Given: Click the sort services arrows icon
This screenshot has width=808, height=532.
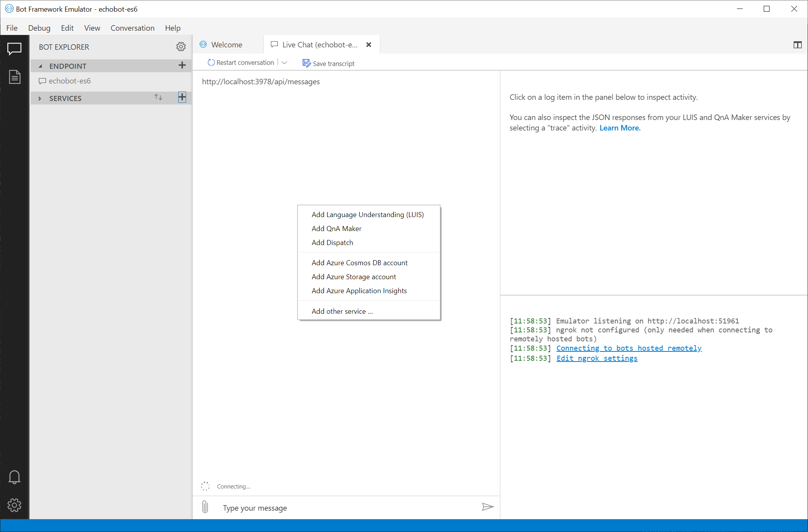Looking at the screenshot, I should click(x=158, y=97).
